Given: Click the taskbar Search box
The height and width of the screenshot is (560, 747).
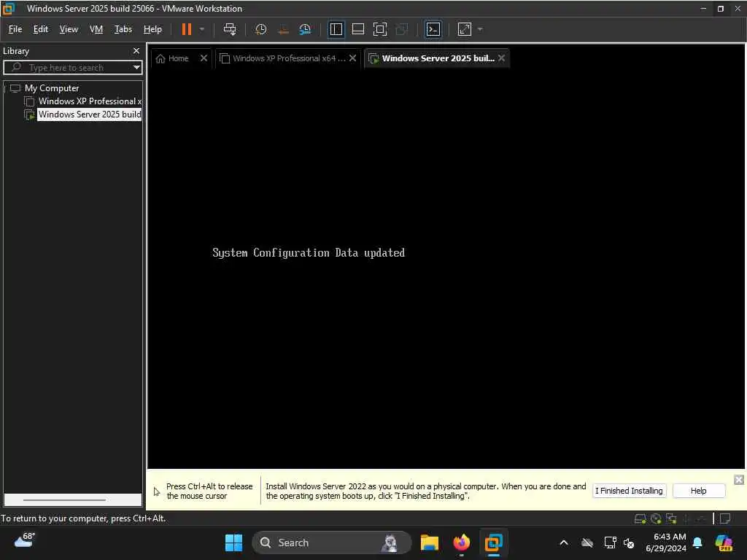Looking at the screenshot, I should (x=332, y=542).
